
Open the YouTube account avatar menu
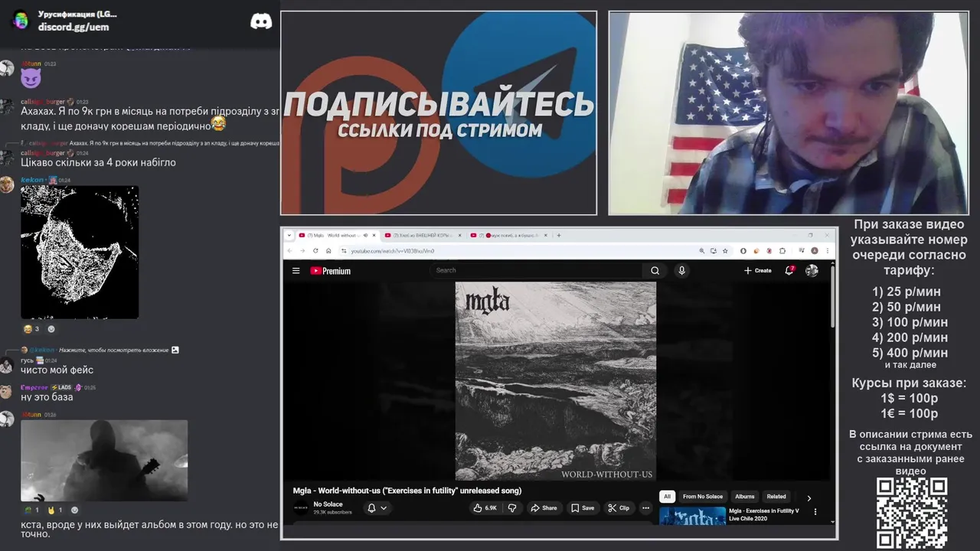point(812,270)
